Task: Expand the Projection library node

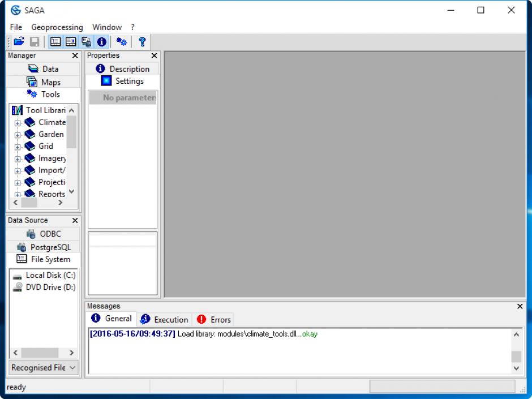Action: (18, 183)
